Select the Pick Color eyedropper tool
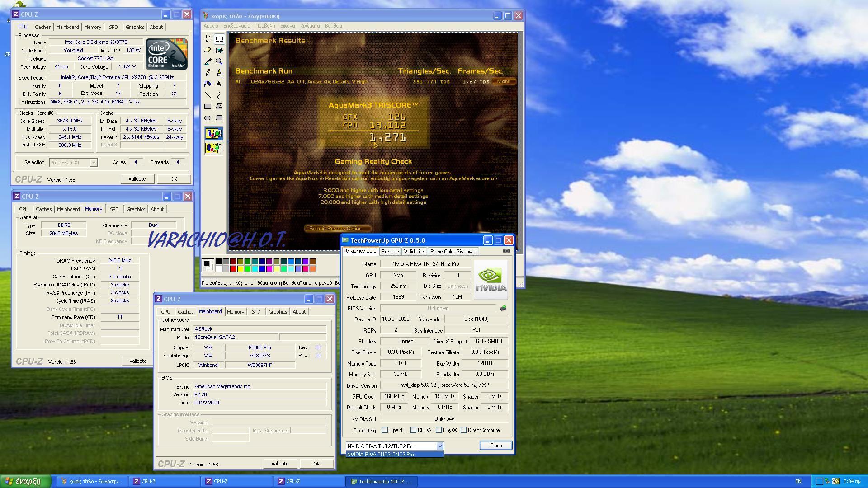Viewport: 868px width, 488px height. point(208,61)
